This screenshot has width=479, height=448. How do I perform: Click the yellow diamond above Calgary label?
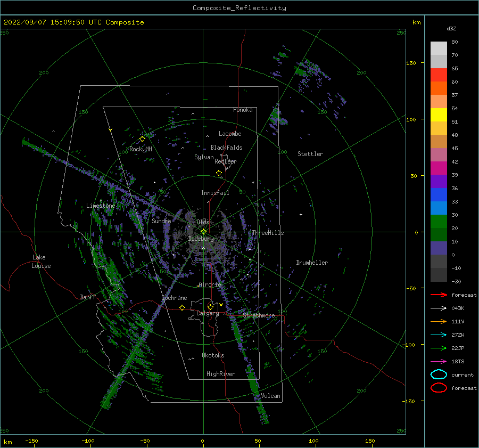click(x=210, y=307)
